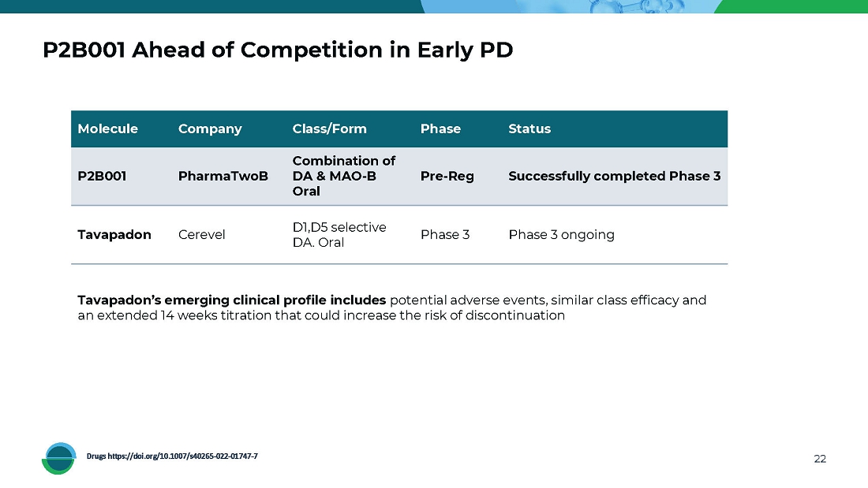Click the Successfully completed Phase 3 status

[x=614, y=176]
